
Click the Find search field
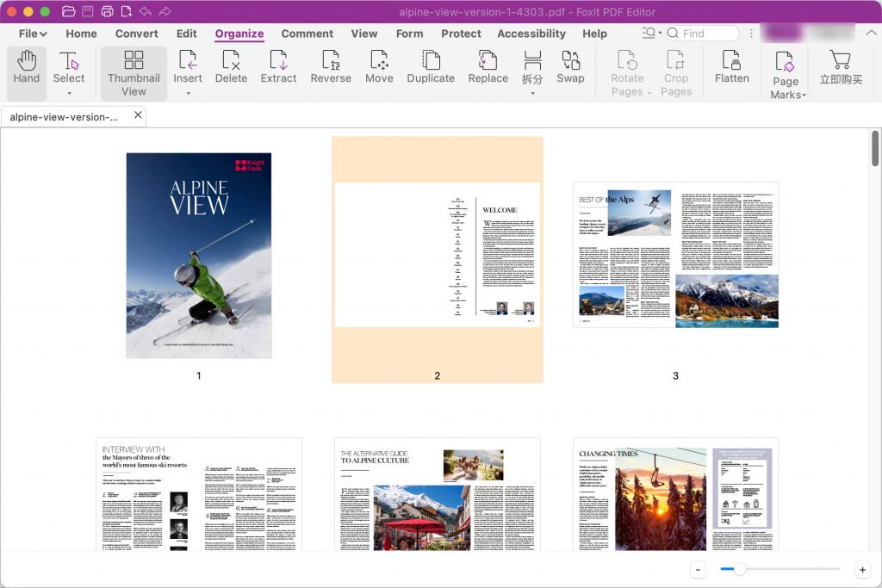pos(702,34)
